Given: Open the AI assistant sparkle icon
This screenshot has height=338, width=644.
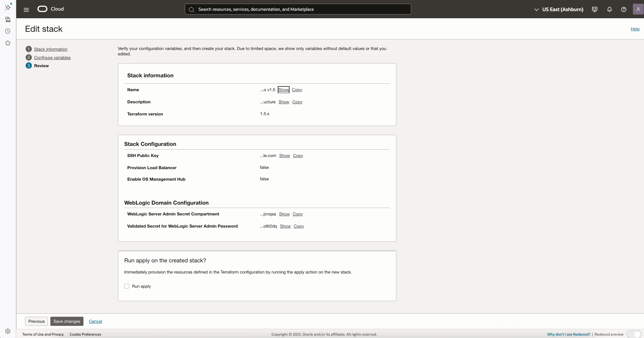Looking at the screenshot, I should [8, 7].
